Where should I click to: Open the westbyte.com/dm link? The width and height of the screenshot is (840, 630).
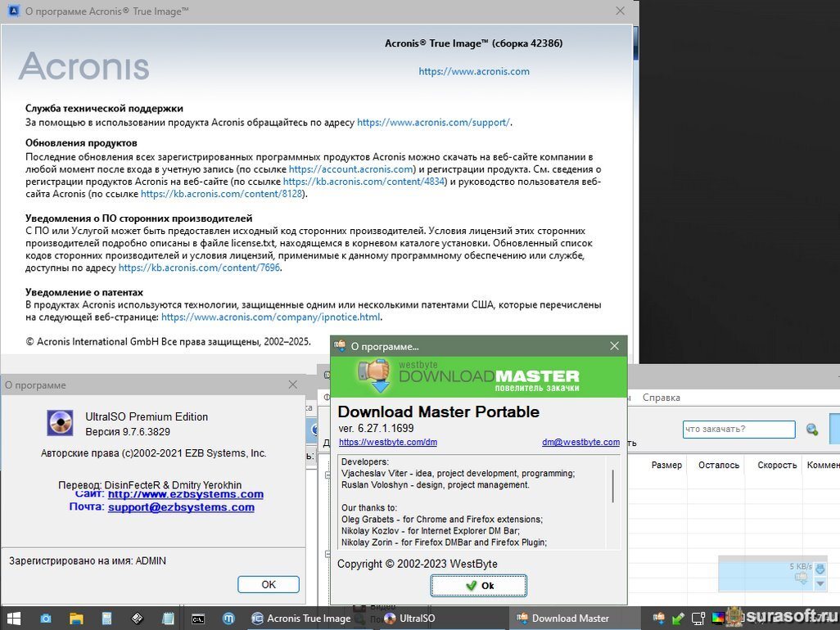[388, 442]
